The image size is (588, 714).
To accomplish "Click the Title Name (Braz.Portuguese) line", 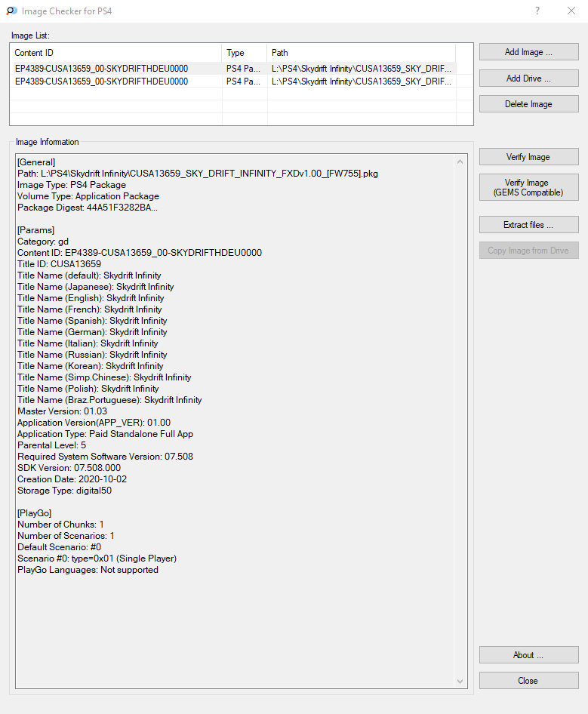I will 109,400.
